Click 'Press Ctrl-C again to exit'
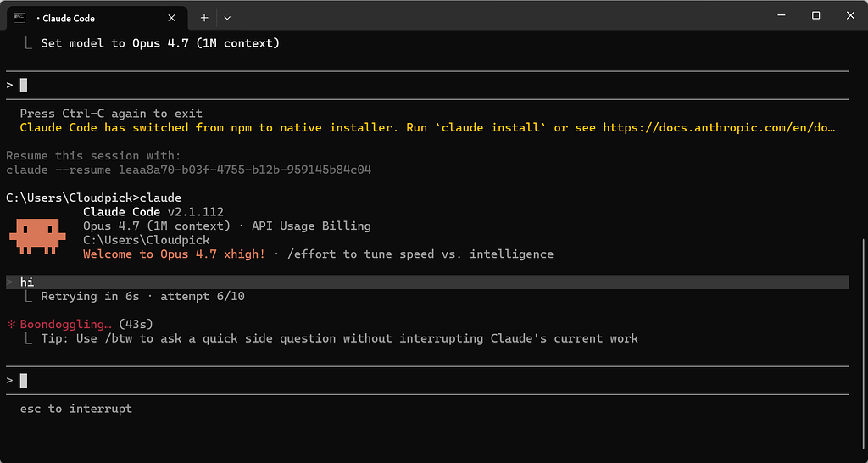The image size is (868, 463). [111, 114]
